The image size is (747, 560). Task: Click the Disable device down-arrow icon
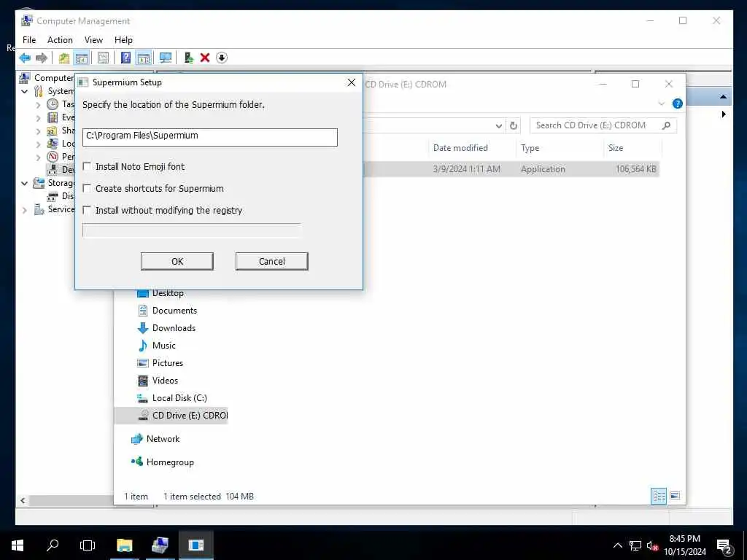(x=222, y=58)
